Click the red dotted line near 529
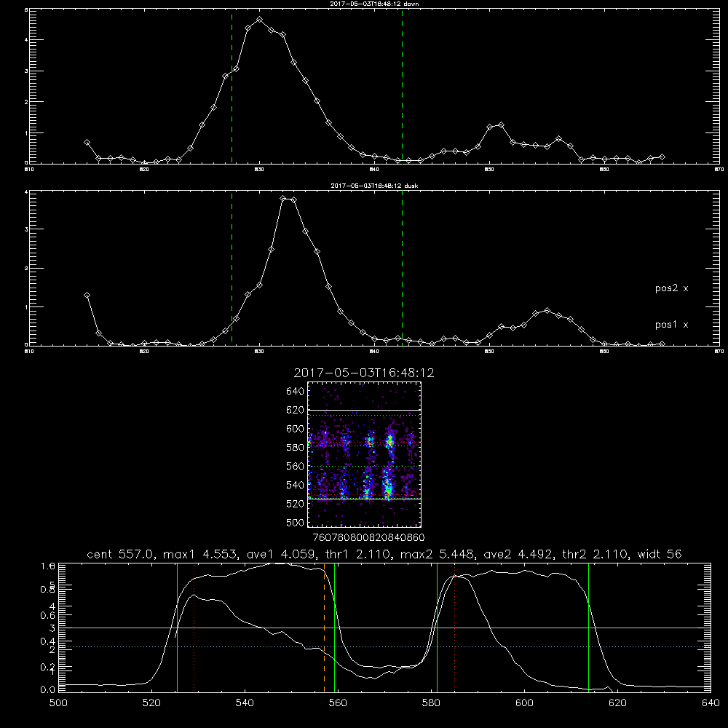The height and width of the screenshot is (728, 728). coord(194,628)
